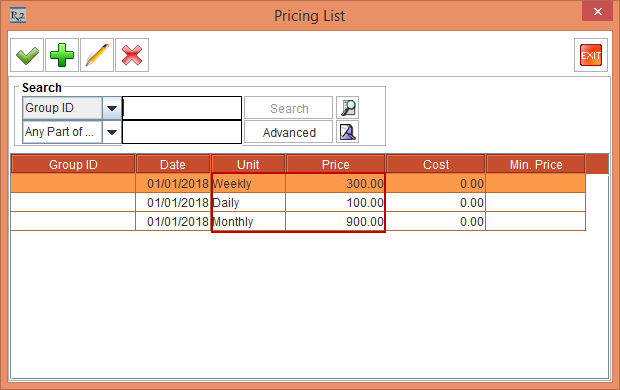Delete selected price with red X icon
620x390 pixels.
(132, 55)
